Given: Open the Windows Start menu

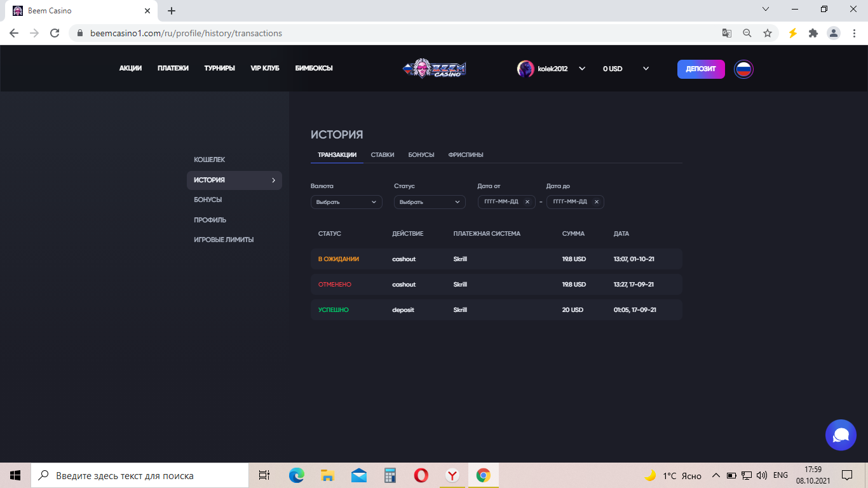Looking at the screenshot, I should click(x=15, y=475).
